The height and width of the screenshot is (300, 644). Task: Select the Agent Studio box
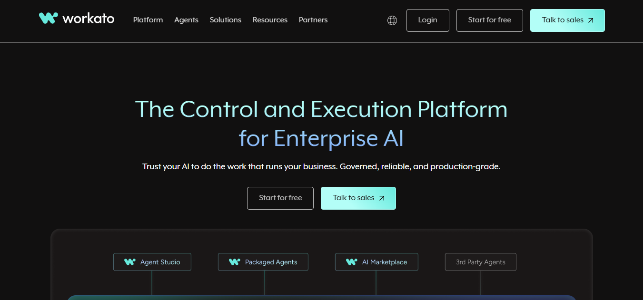click(152, 262)
